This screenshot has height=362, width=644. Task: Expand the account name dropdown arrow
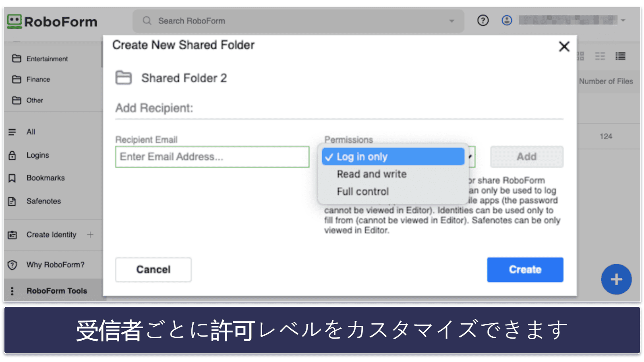pos(623,20)
